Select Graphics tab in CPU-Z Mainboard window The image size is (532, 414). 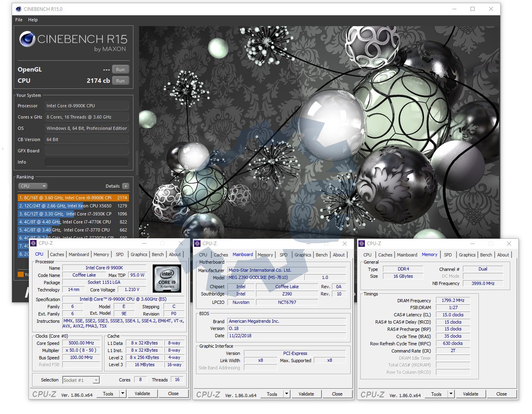click(303, 255)
